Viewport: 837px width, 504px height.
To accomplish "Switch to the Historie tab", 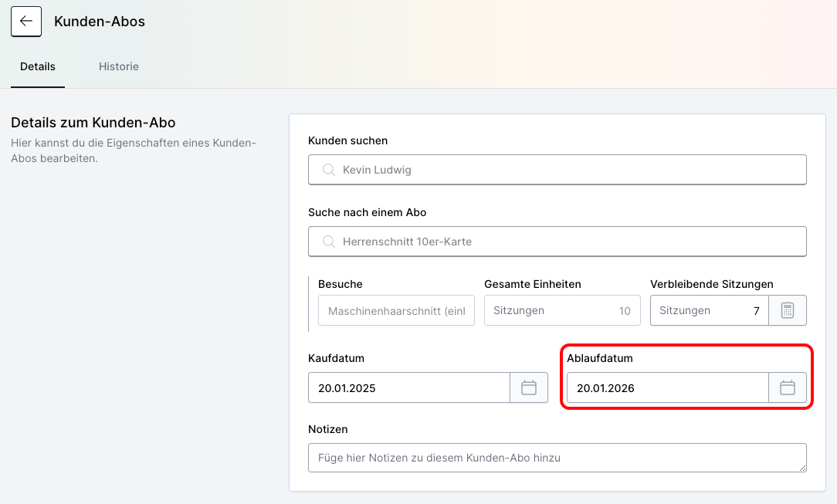I will [119, 66].
